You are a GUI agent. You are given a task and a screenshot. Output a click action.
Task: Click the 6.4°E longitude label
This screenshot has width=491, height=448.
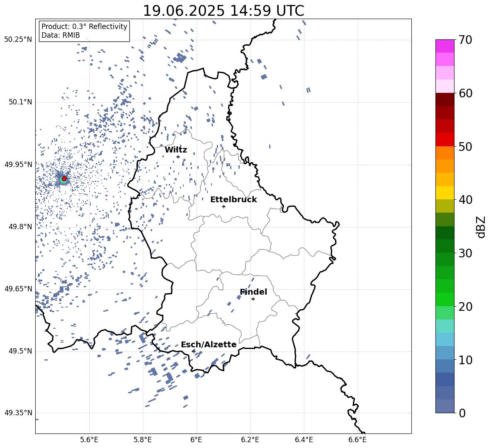coord(304,440)
